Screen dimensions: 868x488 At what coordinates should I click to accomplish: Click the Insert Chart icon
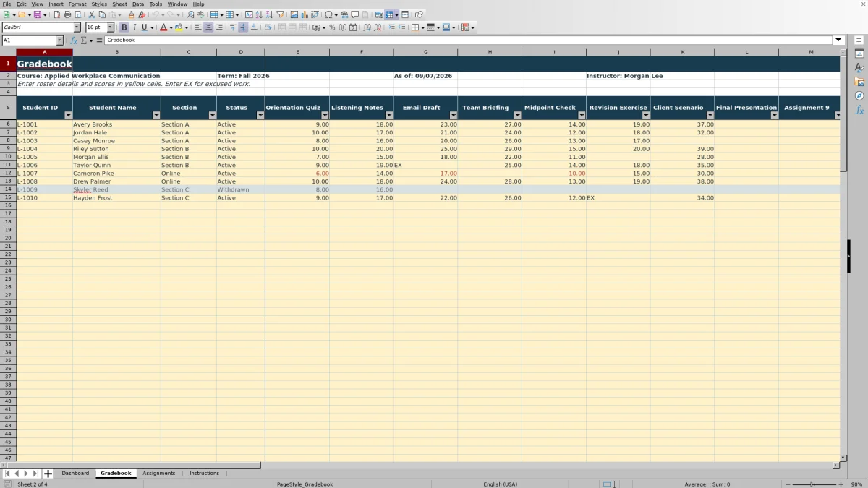point(304,14)
